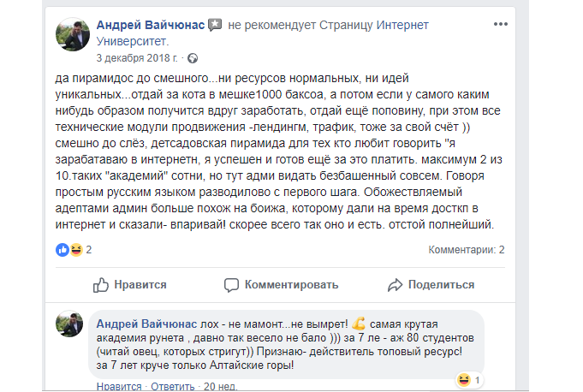Open the commenter's profile picture thumbnail
The image size is (583, 392).
(x=69, y=324)
